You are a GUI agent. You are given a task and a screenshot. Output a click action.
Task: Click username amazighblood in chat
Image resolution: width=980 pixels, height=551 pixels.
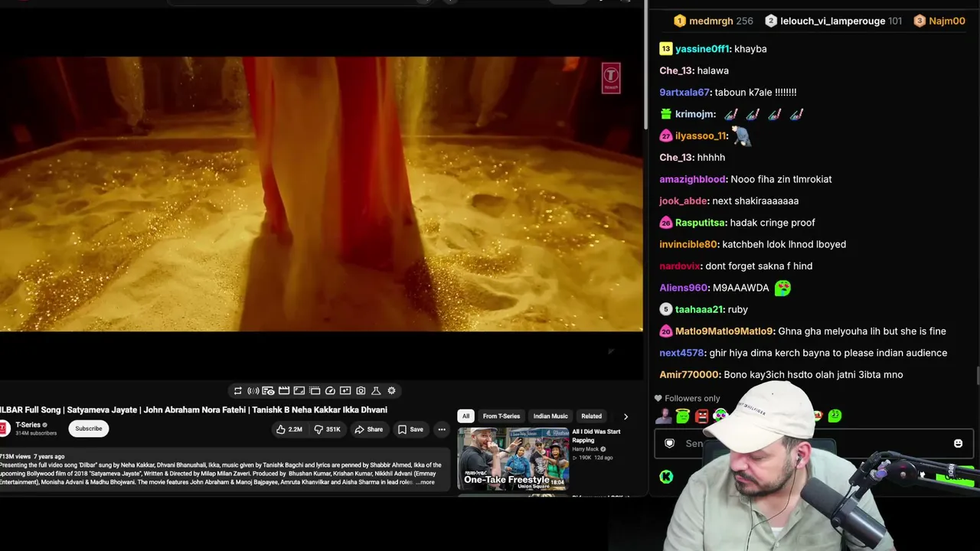point(692,179)
